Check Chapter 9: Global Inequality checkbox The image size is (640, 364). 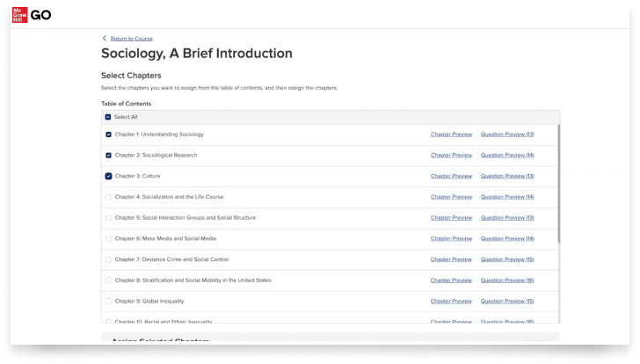point(109,301)
